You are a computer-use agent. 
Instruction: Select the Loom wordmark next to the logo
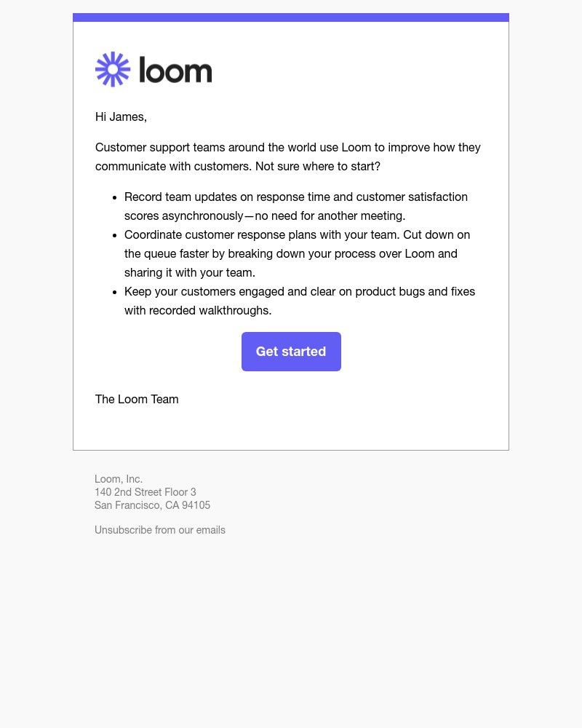click(x=175, y=70)
